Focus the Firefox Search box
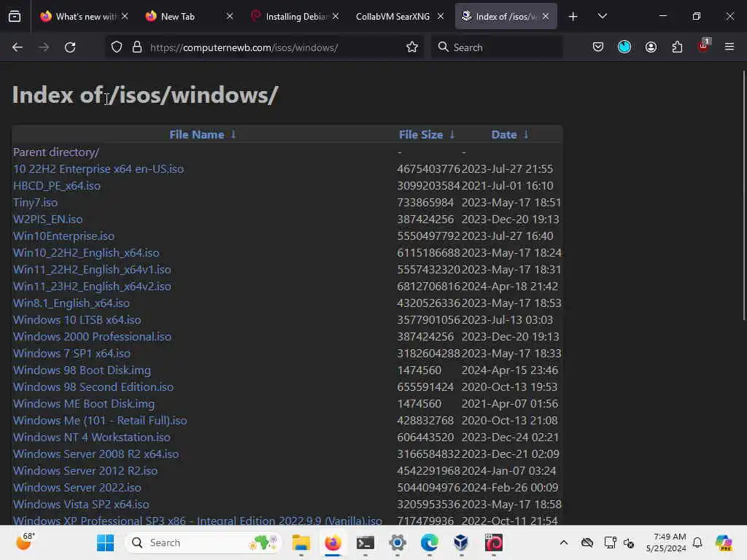747x560 pixels. coord(497,47)
